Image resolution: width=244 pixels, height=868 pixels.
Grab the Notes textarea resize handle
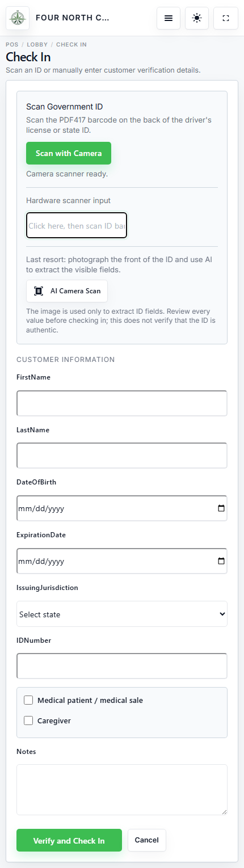click(x=224, y=811)
